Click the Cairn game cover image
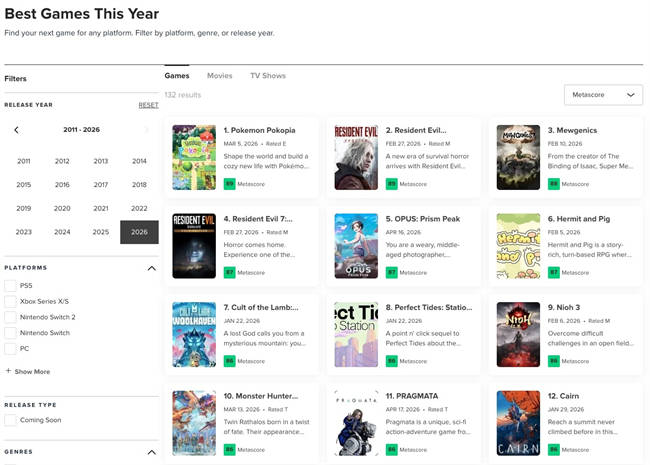Viewport: 650px width, 465px height. click(x=518, y=422)
